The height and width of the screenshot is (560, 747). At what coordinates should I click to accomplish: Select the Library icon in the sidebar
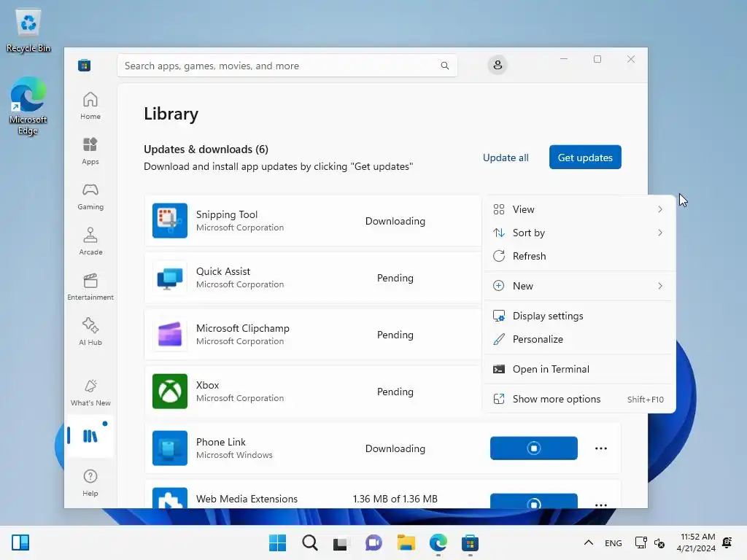coord(90,436)
